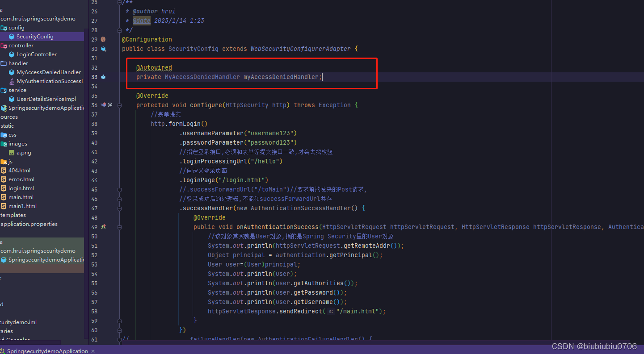The image size is (644, 354).
Task: Select the templates folder in project tree
Action: coord(13,215)
